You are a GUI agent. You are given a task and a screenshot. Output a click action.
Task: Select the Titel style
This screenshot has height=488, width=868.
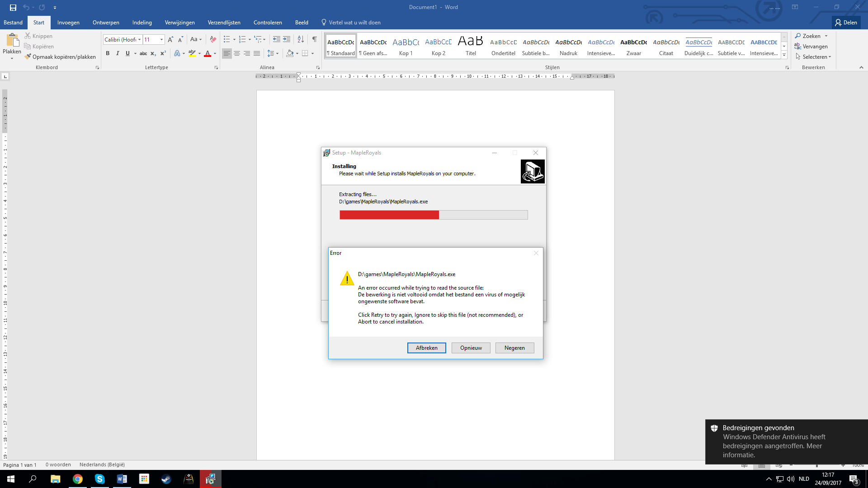(471, 46)
